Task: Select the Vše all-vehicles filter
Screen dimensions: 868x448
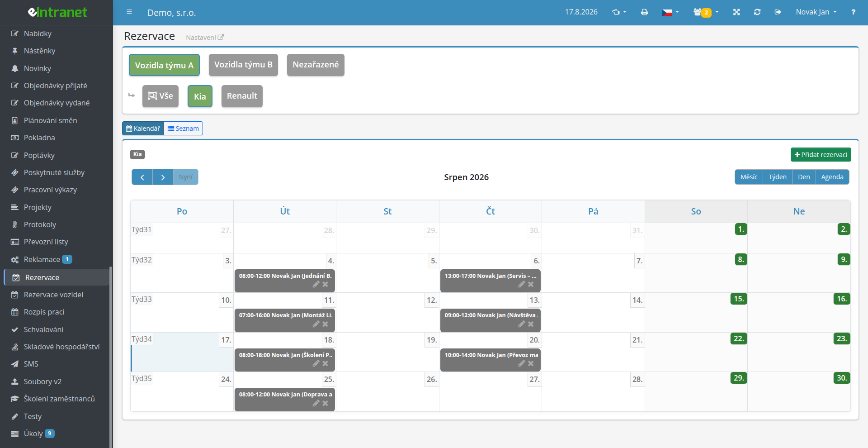Action: pos(160,96)
